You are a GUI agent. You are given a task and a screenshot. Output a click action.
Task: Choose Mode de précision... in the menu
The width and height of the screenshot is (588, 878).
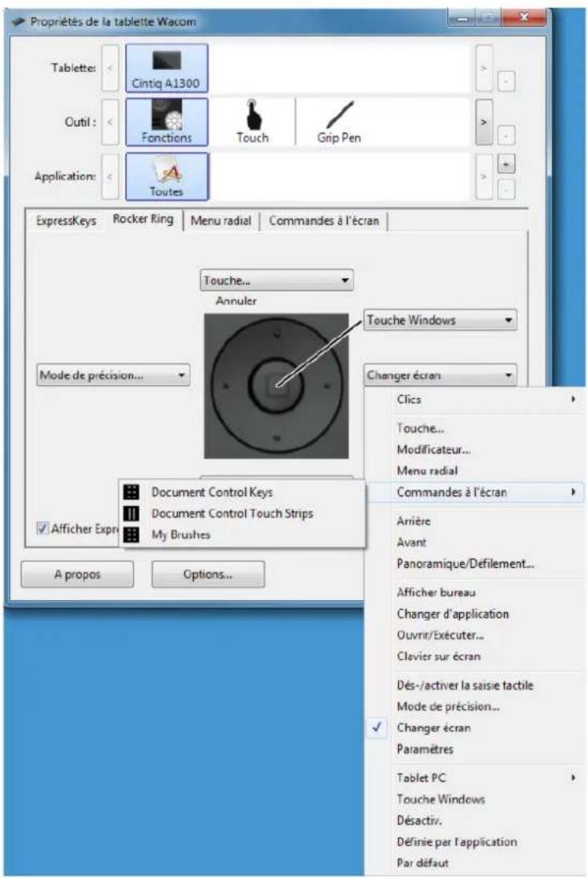tap(475, 707)
